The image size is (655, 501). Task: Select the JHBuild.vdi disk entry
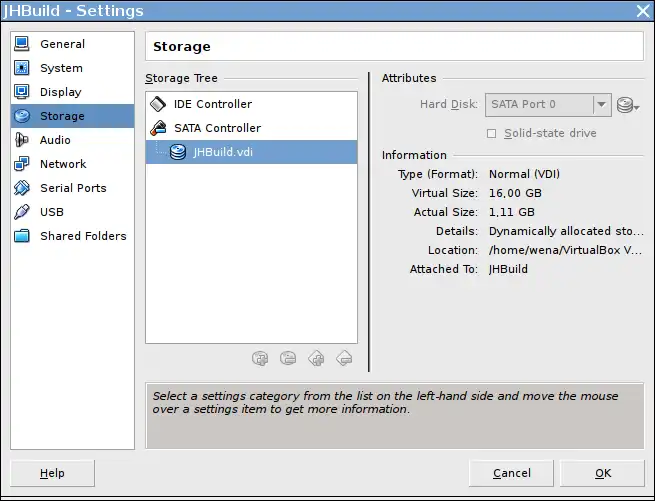point(251,152)
